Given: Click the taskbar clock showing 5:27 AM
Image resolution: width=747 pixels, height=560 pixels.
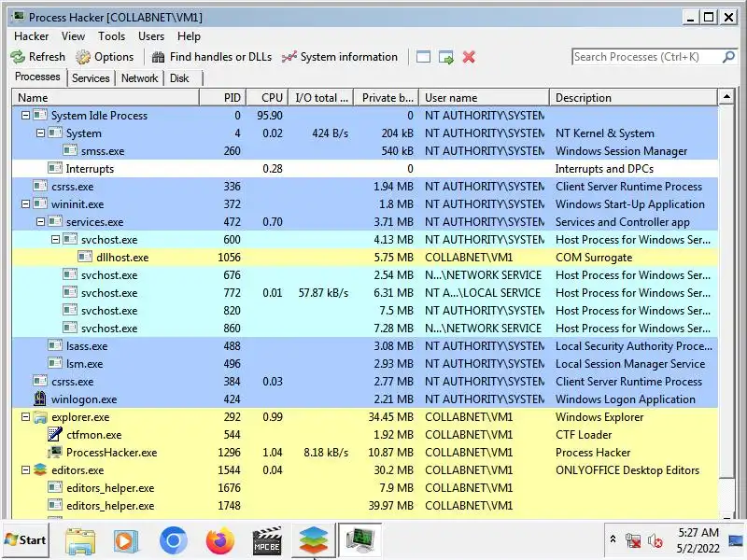Looking at the screenshot, I should [x=698, y=540].
